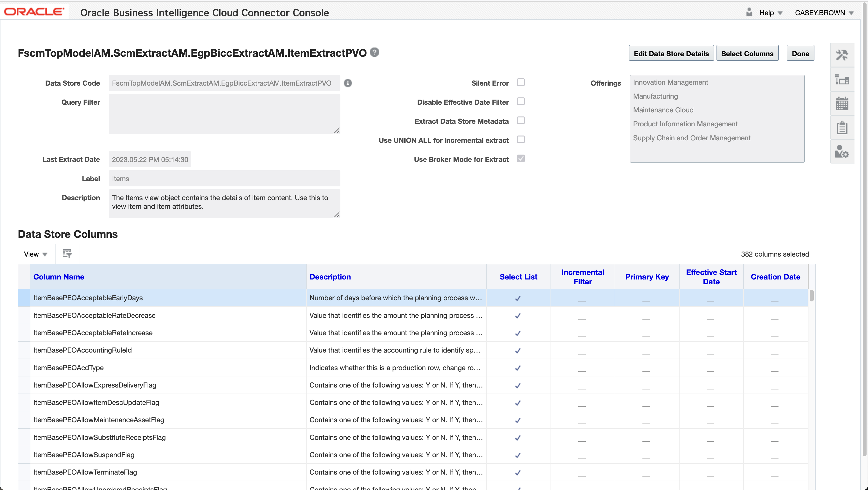Click the Query Filter text area
Image resolution: width=868 pixels, height=490 pixels.
pyautogui.click(x=224, y=114)
